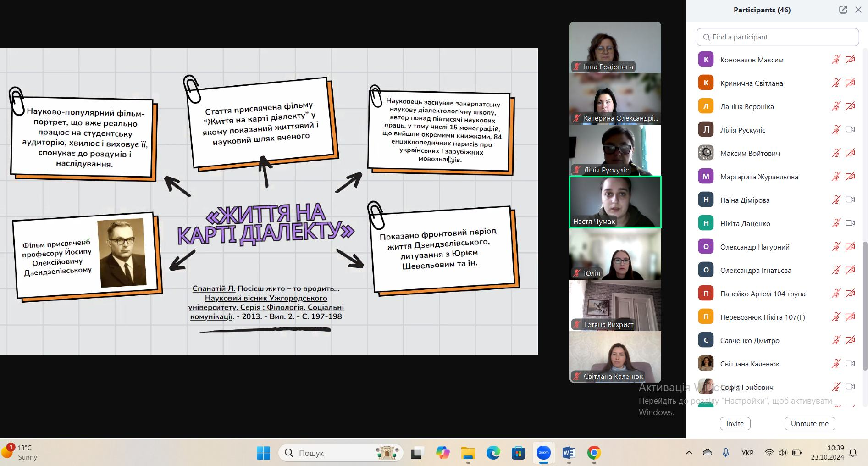
Task: Pop out the Participants panel
Action: (x=843, y=10)
